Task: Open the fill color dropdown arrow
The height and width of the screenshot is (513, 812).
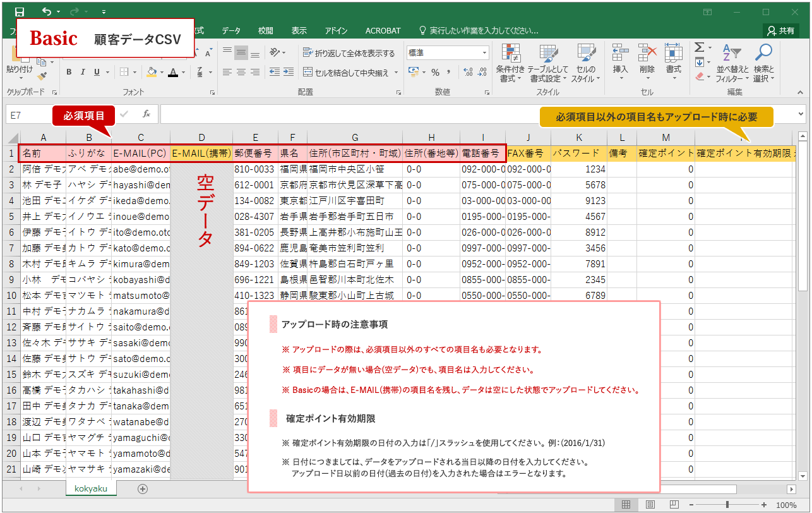Action: pyautogui.click(x=161, y=72)
